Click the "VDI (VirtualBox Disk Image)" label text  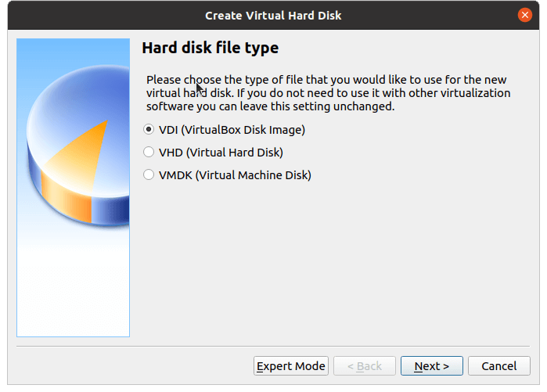pyautogui.click(x=232, y=130)
